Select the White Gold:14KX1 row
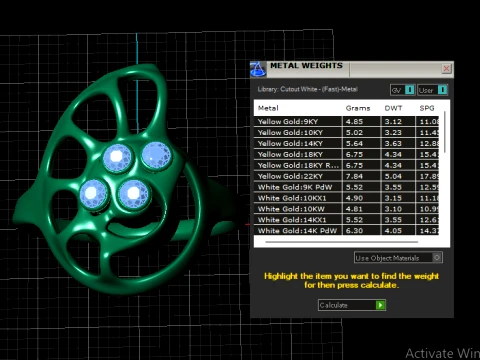 pyautogui.click(x=346, y=220)
